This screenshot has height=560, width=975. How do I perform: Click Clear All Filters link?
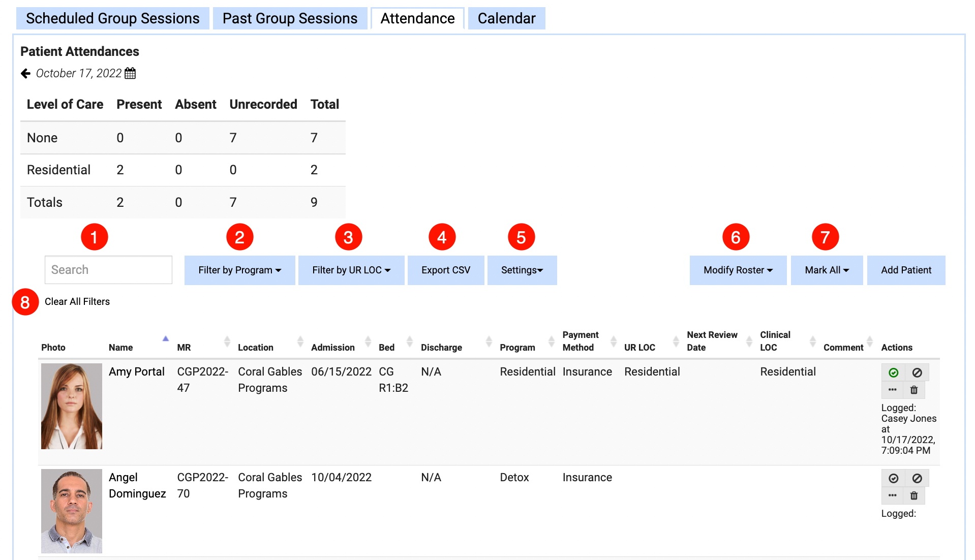coord(77,302)
